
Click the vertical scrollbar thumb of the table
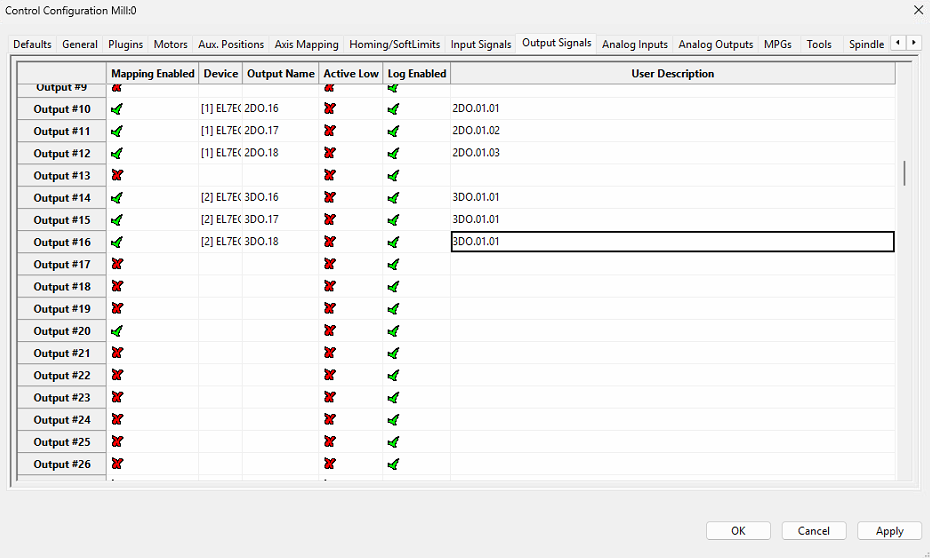coord(904,173)
